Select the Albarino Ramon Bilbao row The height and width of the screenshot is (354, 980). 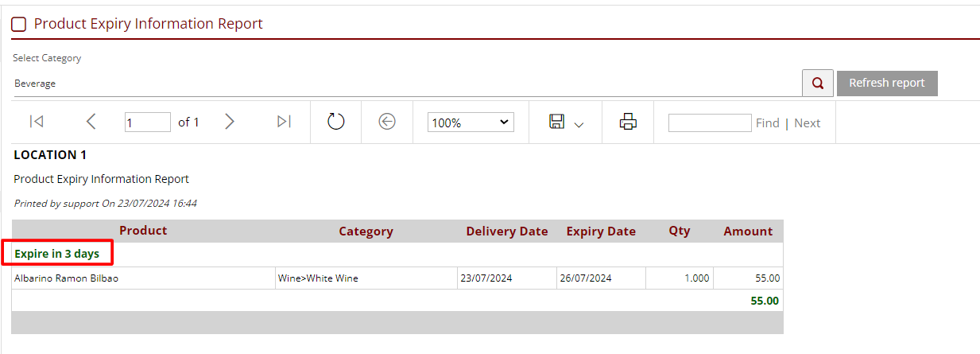click(67, 278)
